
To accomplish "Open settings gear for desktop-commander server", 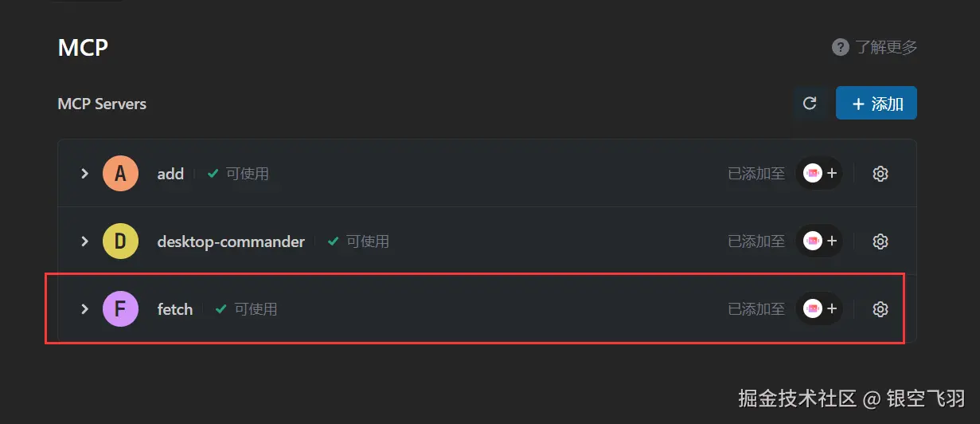I will [x=880, y=241].
